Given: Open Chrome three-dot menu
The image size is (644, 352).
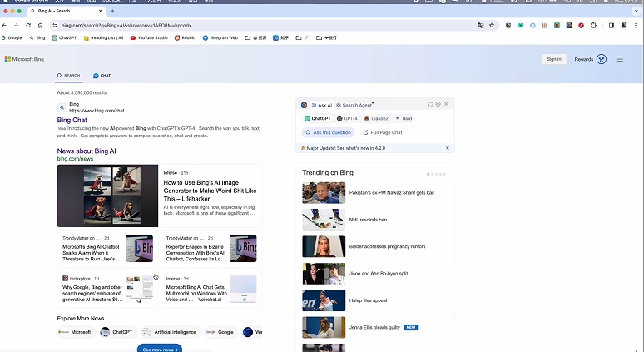Looking at the screenshot, I should (x=636, y=26).
